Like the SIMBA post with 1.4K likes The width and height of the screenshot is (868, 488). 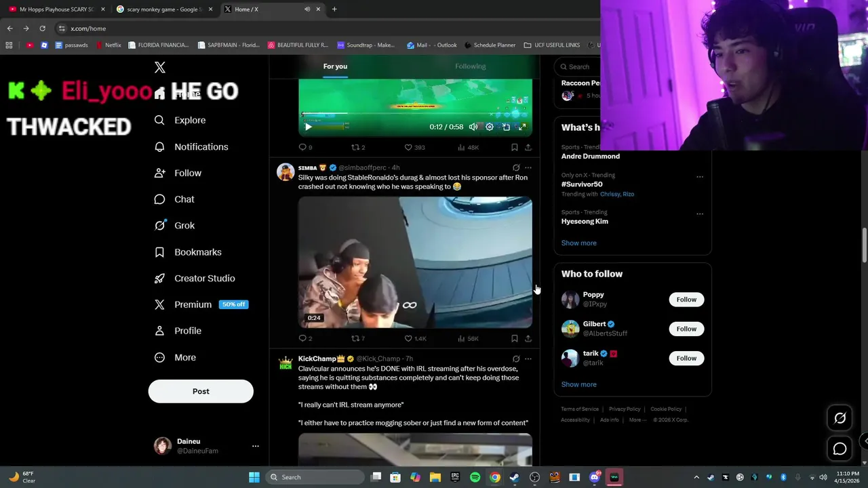coord(415,338)
